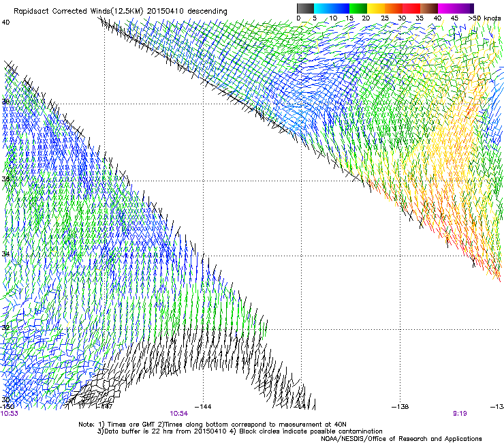Click the latitude label '32'
The height and width of the screenshot is (443, 504).
coord(5,328)
